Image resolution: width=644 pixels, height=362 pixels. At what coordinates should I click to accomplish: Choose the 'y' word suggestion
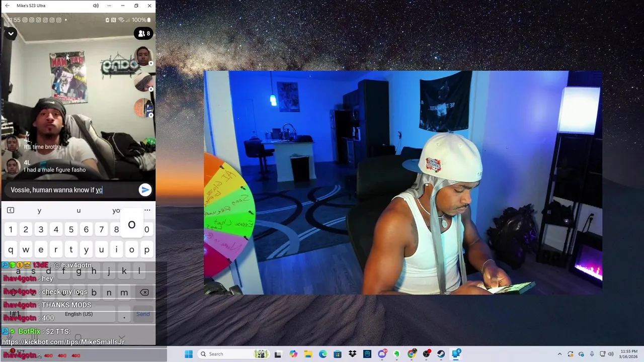[39, 211]
